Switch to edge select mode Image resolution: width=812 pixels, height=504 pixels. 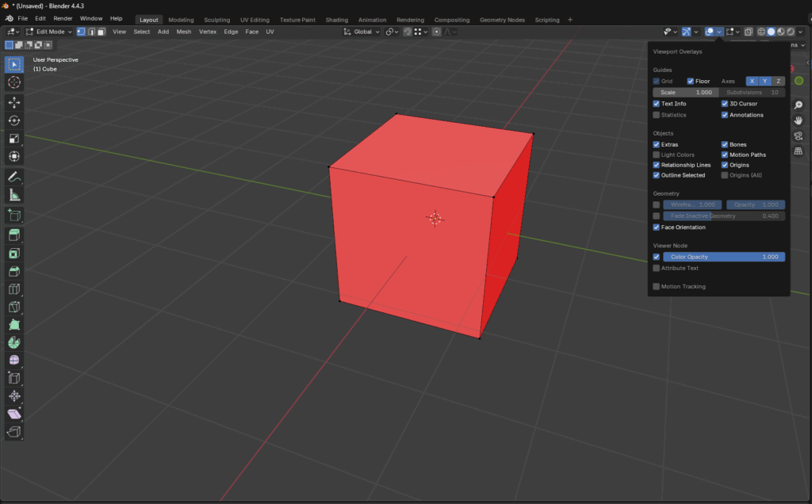(x=92, y=32)
